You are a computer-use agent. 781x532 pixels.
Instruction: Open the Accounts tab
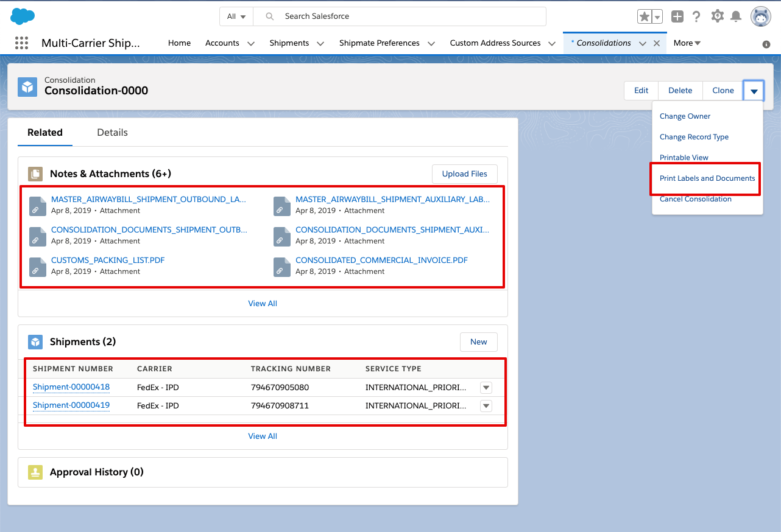click(x=222, y=43)
